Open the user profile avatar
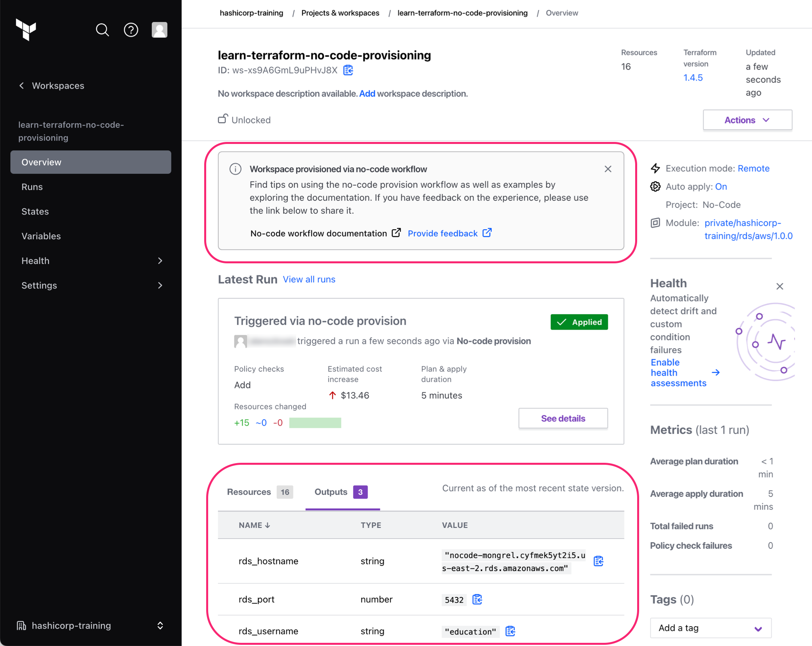The height and width of the screenshot is (646, 812). (x=159, y=30)
